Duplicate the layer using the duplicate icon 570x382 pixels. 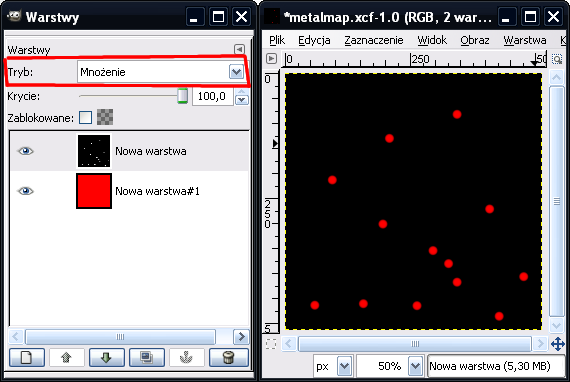147,357
